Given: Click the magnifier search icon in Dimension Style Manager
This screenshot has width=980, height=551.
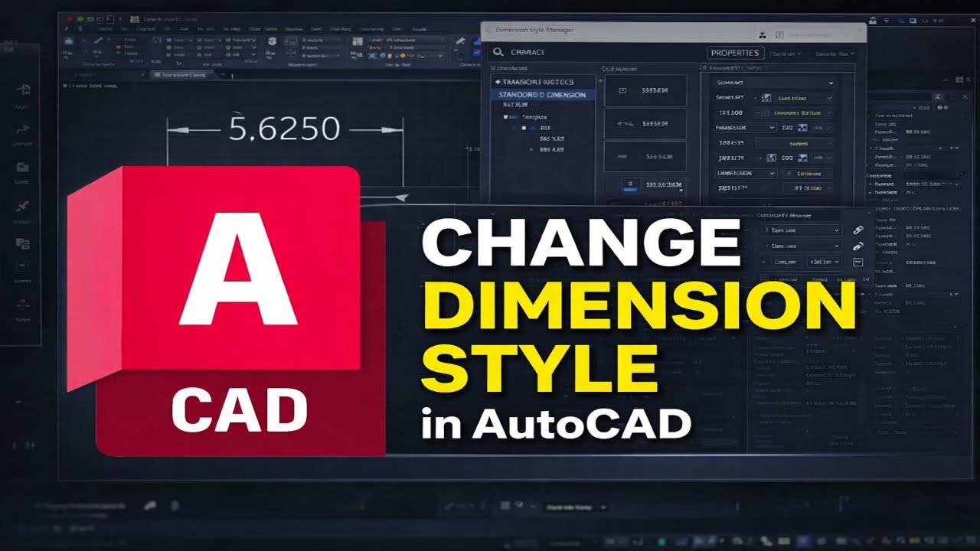Looking at the screenshot, I should coord(498,52).
